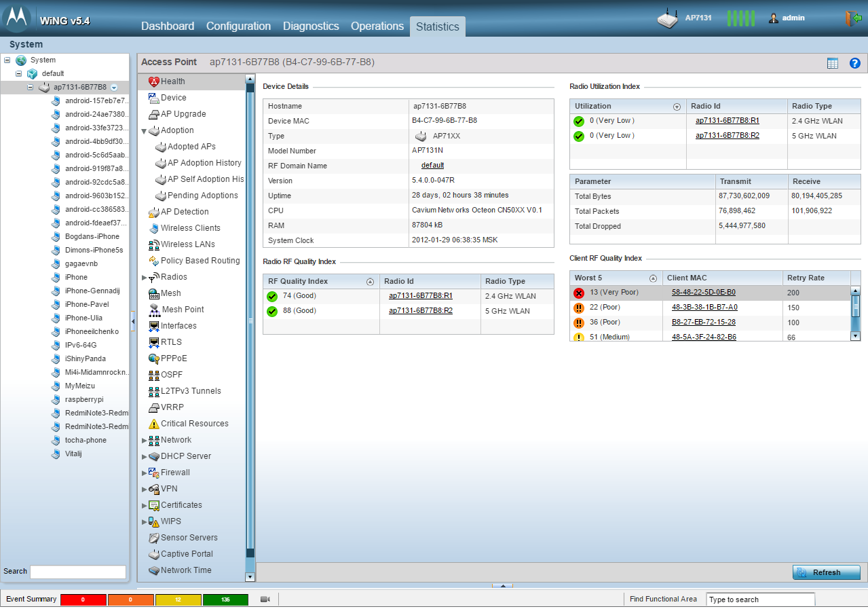Image resolution: width=868 pixels, height=609 pixels.
Task: Click the green events counter showing 136
Action: [x=225, y=599]
